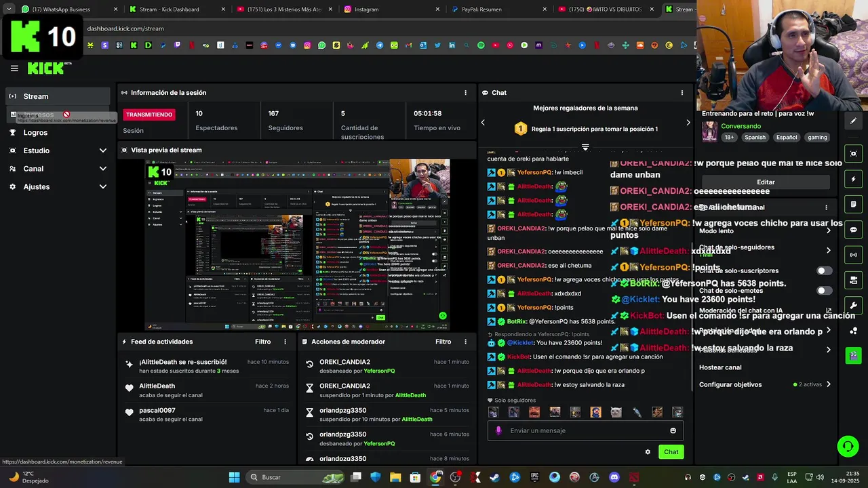Click the gaming tag
The height and width of the screenshot is (488, 868).
coord(817,137)
